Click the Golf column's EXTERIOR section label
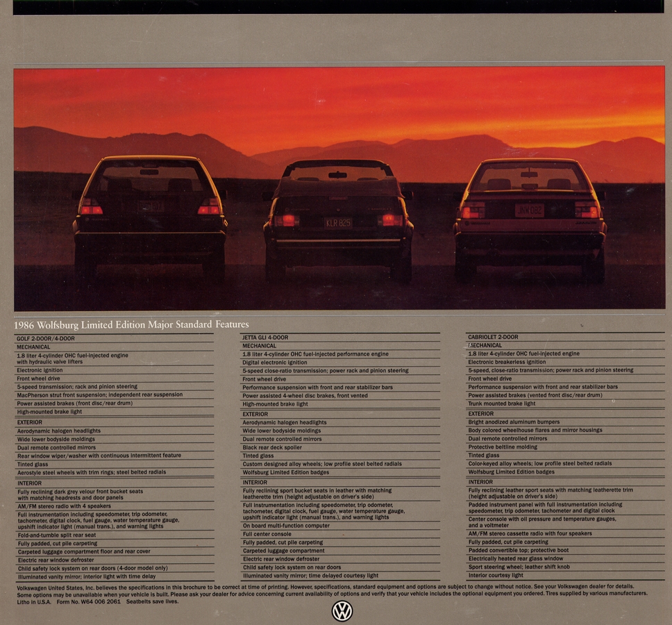This screenshot has height=625, width=672. 30,422
